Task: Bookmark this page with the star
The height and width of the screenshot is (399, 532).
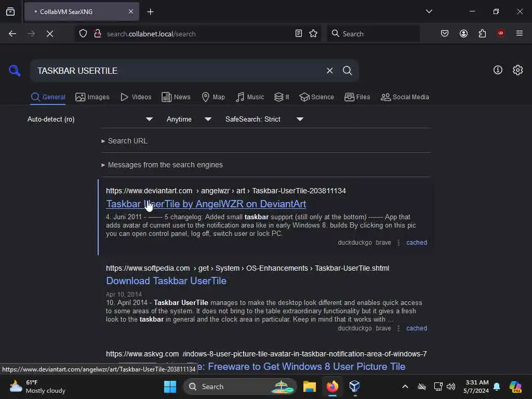Action: pyautogui.click(x=313, y=33)
